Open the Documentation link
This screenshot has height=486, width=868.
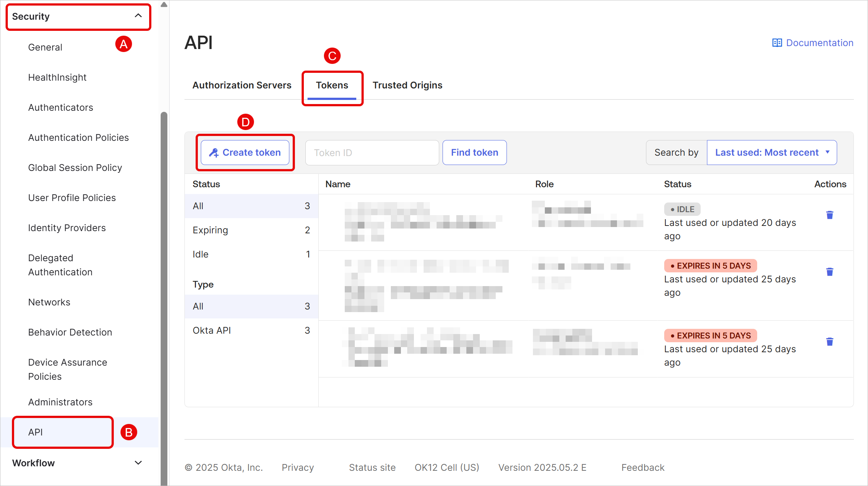[x=813, y=43]
